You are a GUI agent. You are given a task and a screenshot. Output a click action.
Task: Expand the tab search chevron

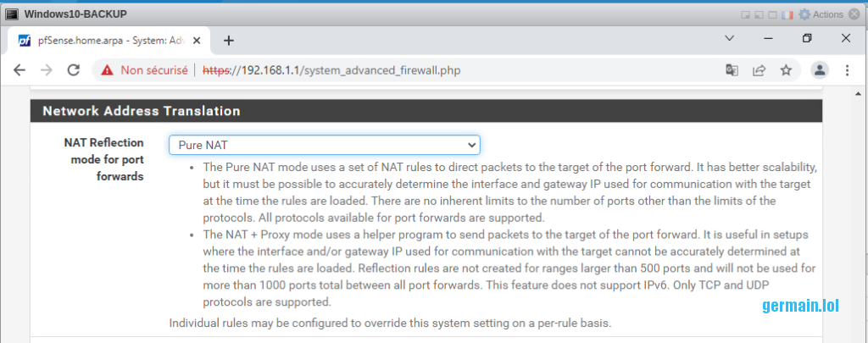[x=730, y=39]
